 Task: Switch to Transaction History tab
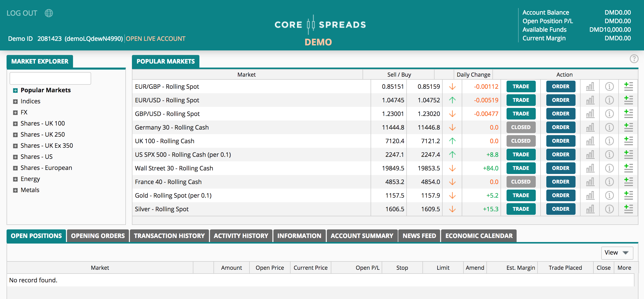[x=169, y=236]
